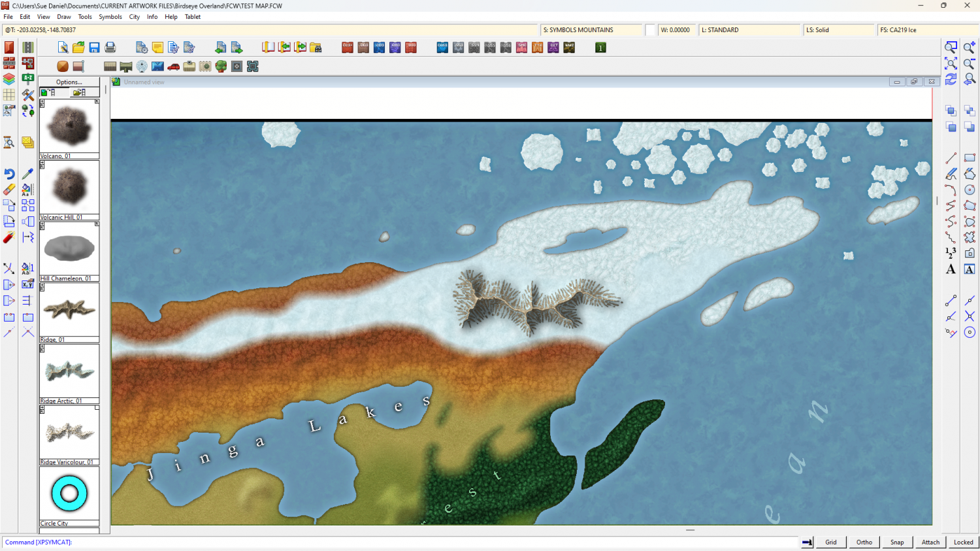Save the map with the floppy disk icon
980x551 pixels.
94,47
